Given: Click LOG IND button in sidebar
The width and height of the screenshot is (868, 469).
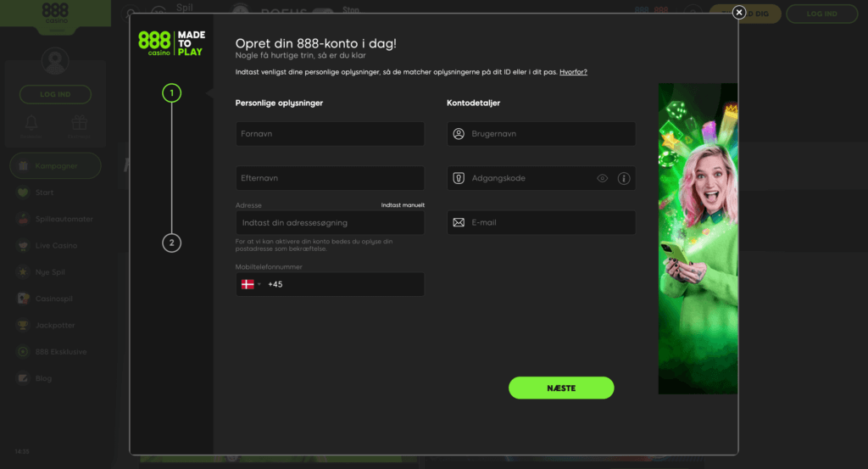Looking at the screenshot, I should (x=55, y=95).
